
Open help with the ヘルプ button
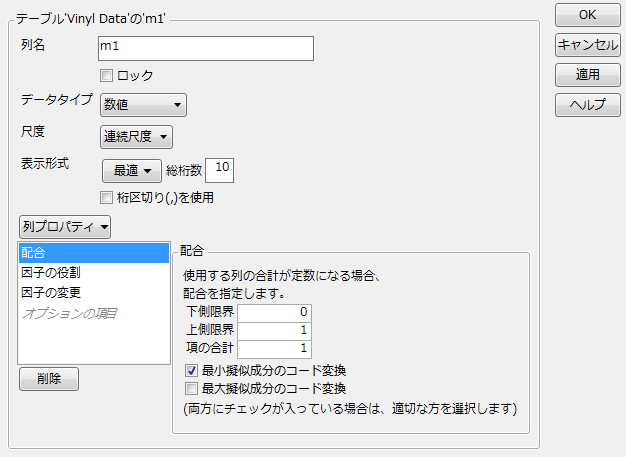(x=588, y=105)
